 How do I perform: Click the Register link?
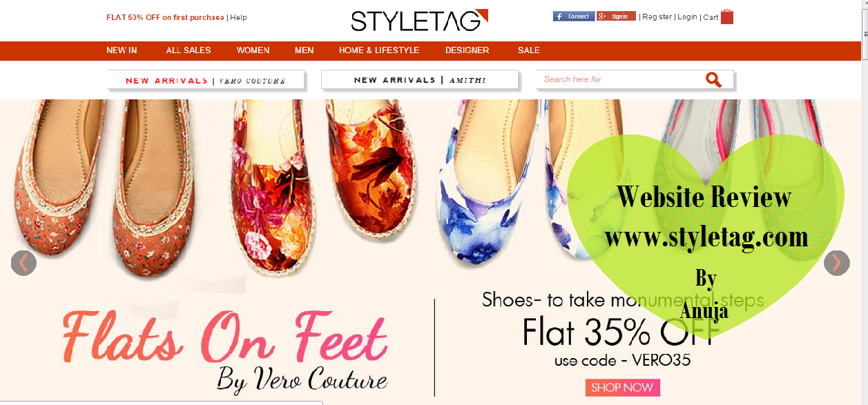(657, 17)
